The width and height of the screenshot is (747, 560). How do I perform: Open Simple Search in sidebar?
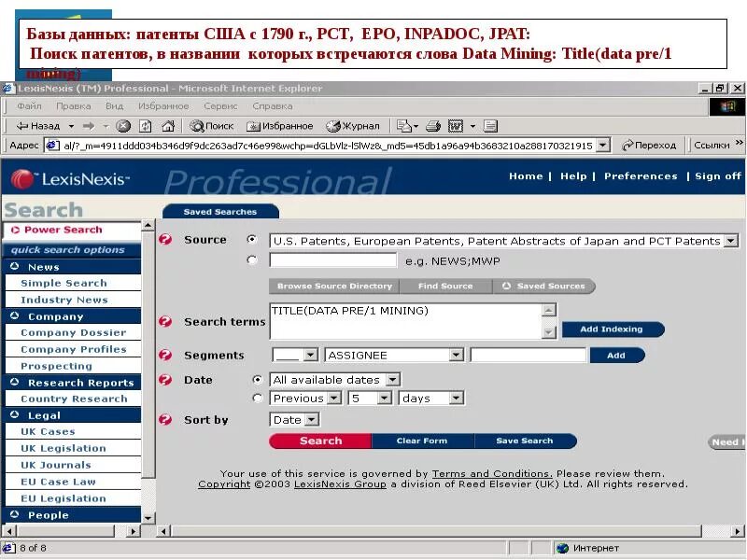tap(63, 283)
